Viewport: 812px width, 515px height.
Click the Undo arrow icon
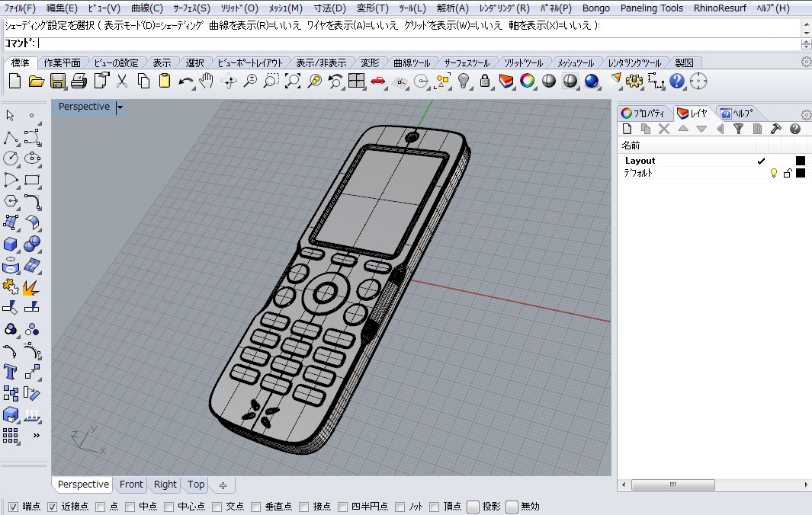[185, 81]
